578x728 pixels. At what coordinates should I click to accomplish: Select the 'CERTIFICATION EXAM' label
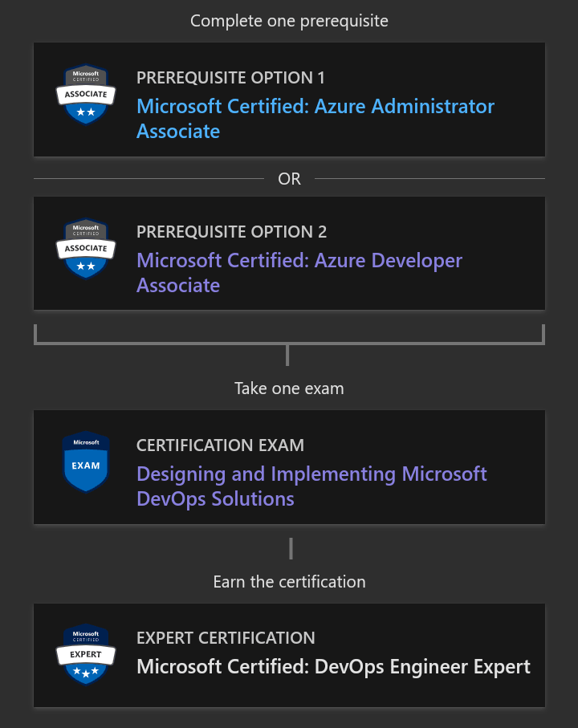pos(220,445)
